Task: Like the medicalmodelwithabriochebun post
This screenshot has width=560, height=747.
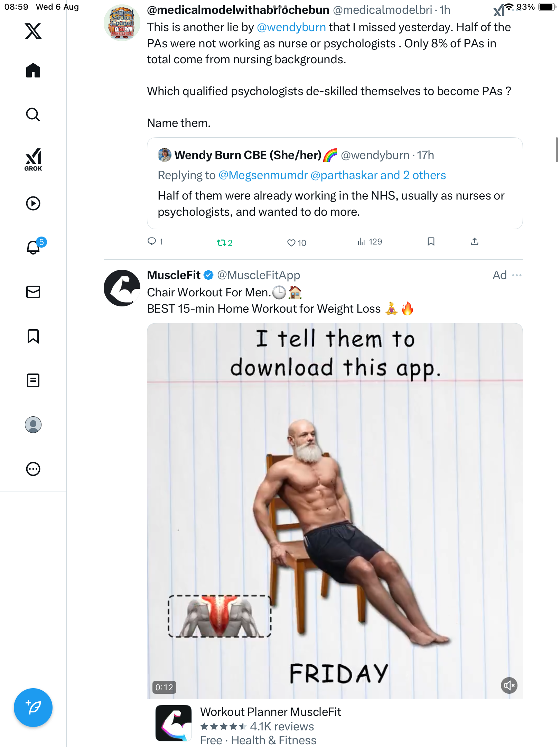Action: 291,242
